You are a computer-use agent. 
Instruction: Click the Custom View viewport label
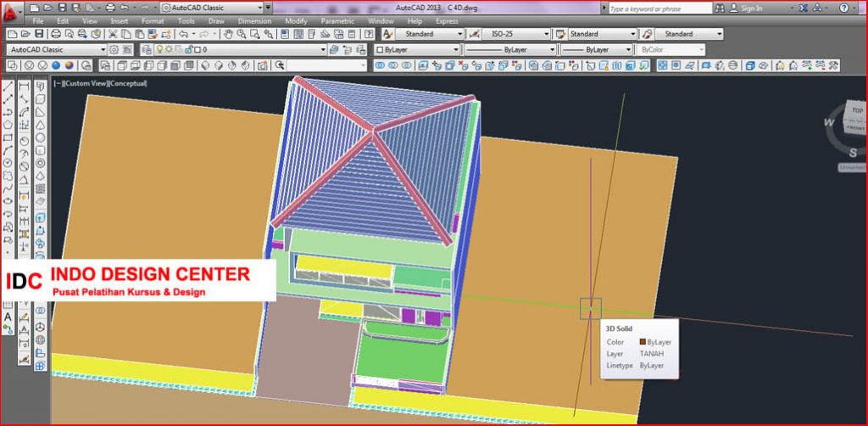point(88,84)
